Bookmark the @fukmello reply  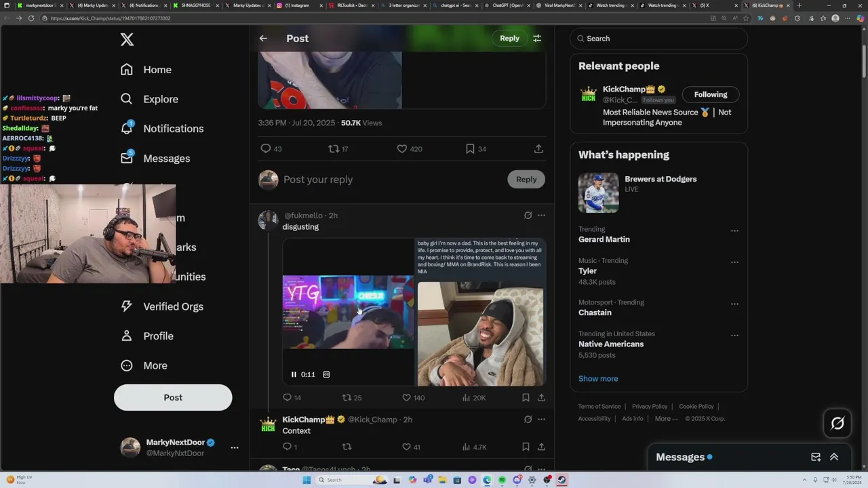pos(526,398)
